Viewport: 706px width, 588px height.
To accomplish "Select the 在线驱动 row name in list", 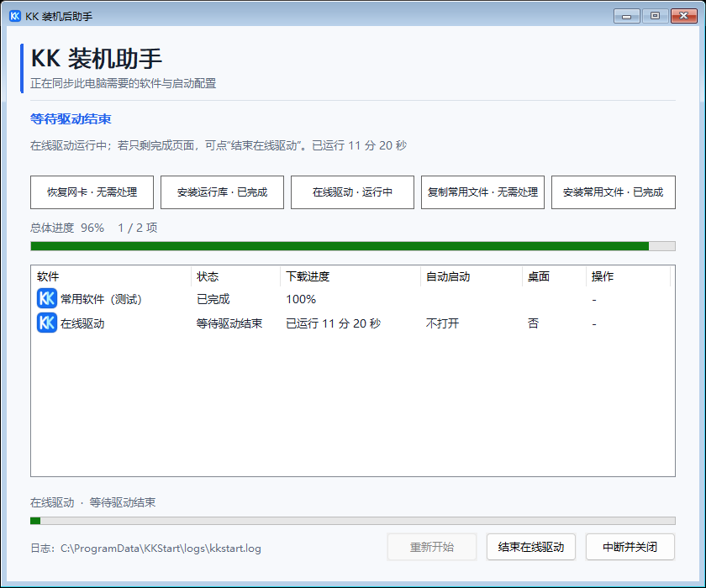I will [82, 323].
